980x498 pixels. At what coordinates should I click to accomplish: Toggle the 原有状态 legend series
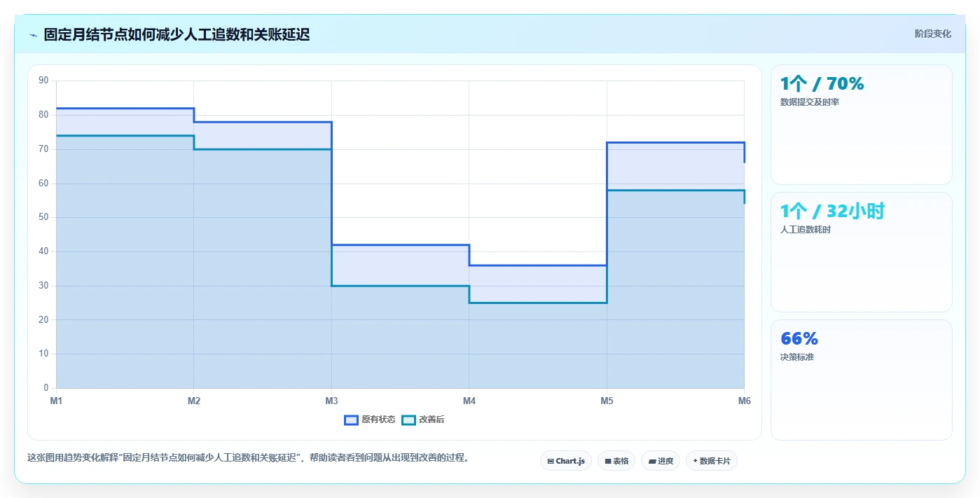pyautogui.click(x=370, y=420)
